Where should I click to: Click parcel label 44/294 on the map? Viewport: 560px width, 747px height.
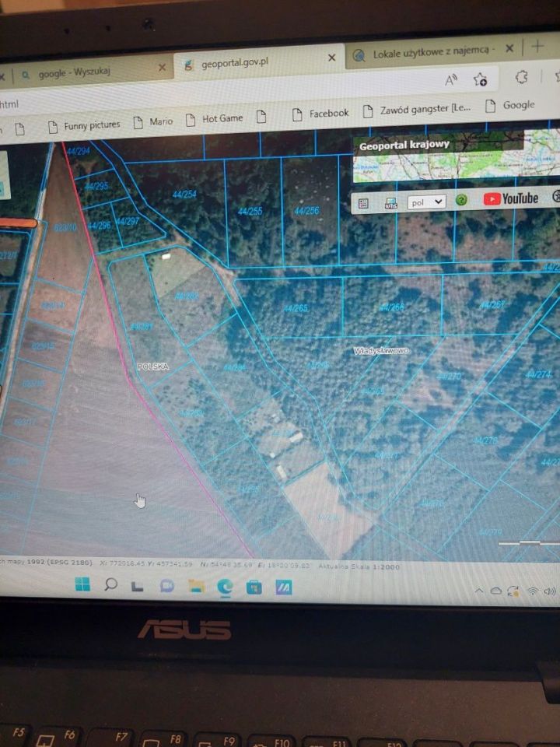click(x=78, y=151)
